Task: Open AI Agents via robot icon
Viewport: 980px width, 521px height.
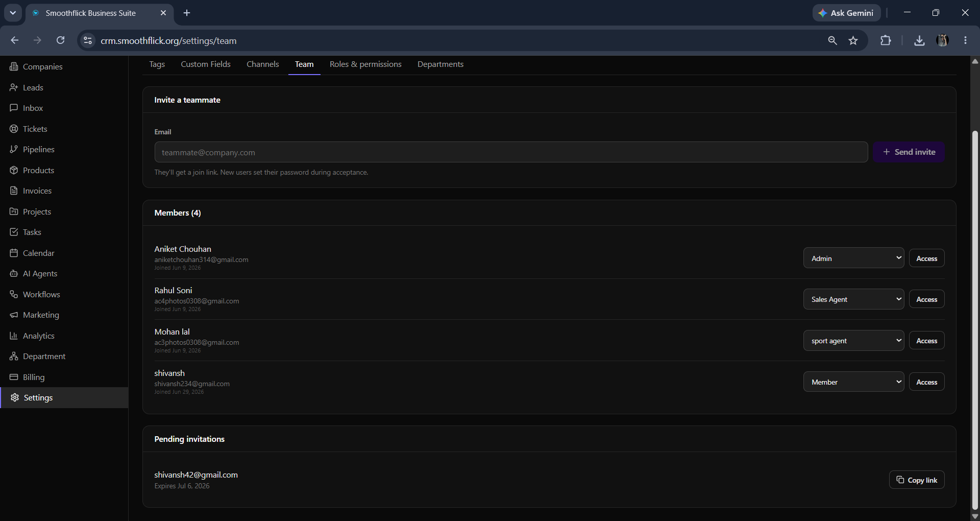Action: (14, 274)
